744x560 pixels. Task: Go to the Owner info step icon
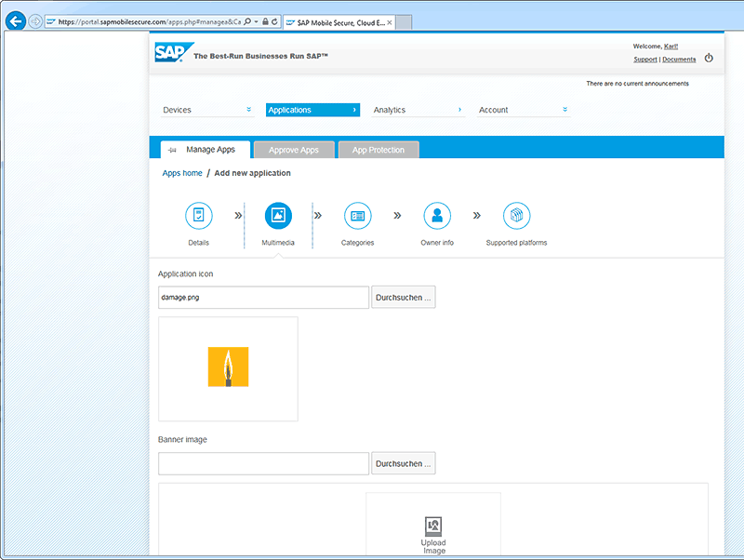[436, 216]
